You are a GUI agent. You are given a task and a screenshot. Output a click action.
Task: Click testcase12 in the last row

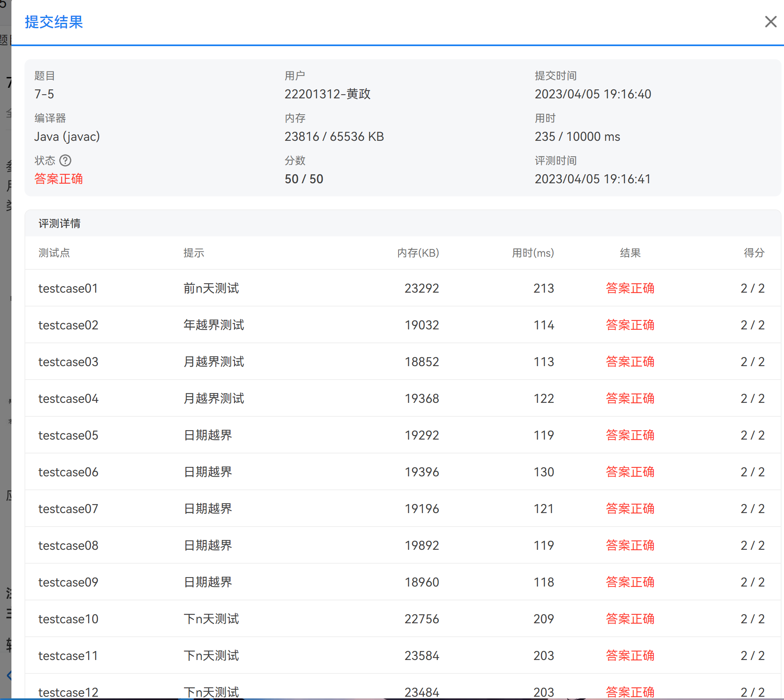(x=68, y=692)
